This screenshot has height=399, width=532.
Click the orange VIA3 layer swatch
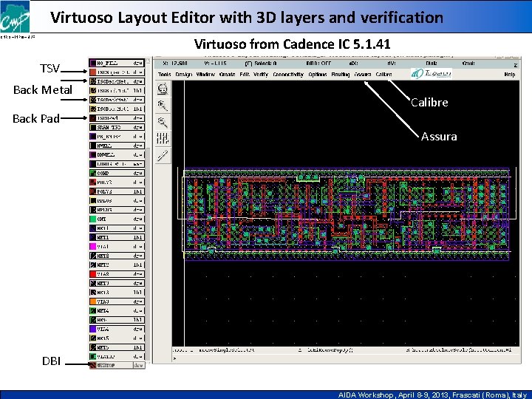(x=92, y=301)
